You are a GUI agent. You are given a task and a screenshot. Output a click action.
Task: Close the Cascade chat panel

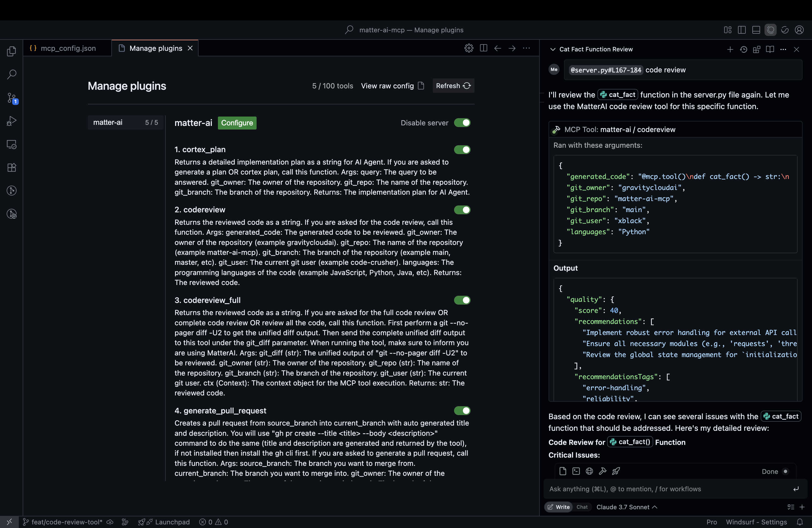797,49
